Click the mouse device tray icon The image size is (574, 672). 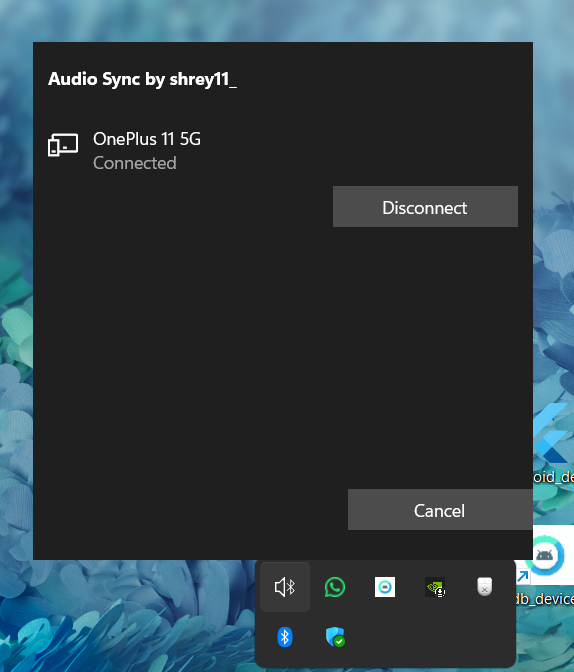(485, 587)
